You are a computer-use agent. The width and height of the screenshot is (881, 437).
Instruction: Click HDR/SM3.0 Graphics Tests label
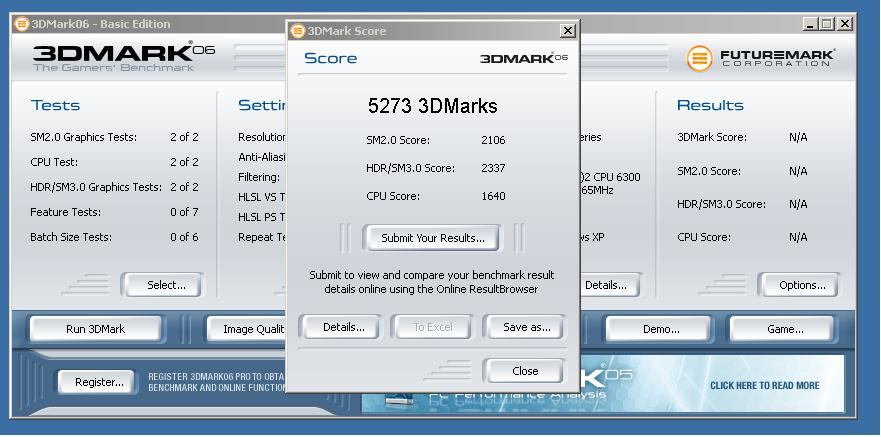(96, 187)
